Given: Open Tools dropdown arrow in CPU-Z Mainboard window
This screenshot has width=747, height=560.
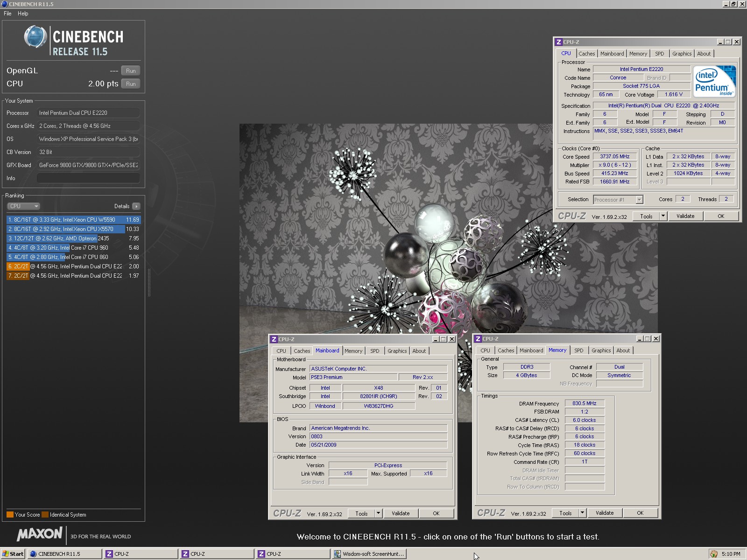Looking at the screenshot, I should [379, 513].
